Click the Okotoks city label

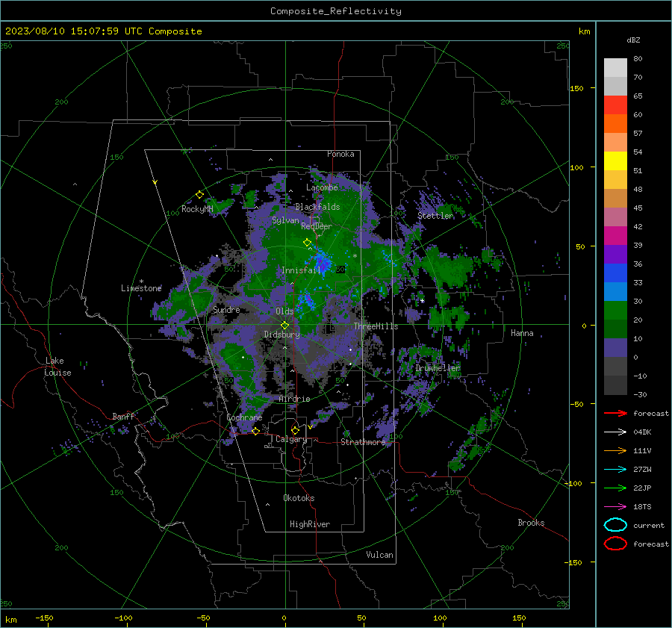tap(299, 498)
